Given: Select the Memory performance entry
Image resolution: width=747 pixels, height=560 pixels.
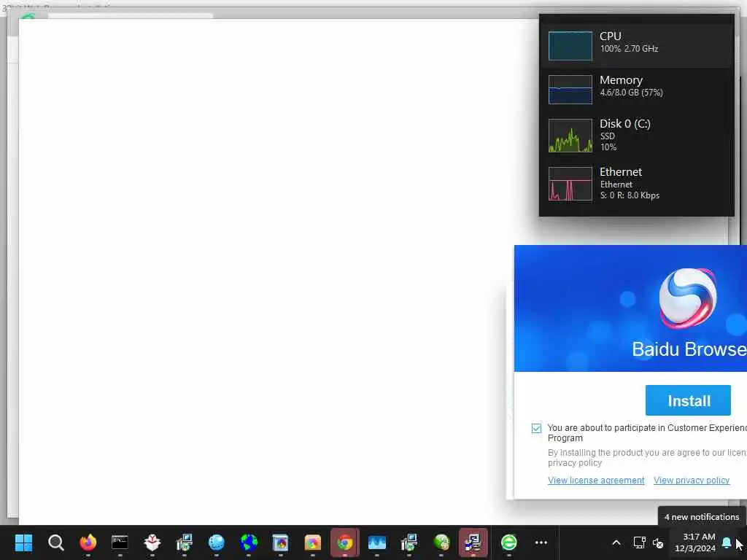Looking at the screenshot, I should tap(638, 89).
